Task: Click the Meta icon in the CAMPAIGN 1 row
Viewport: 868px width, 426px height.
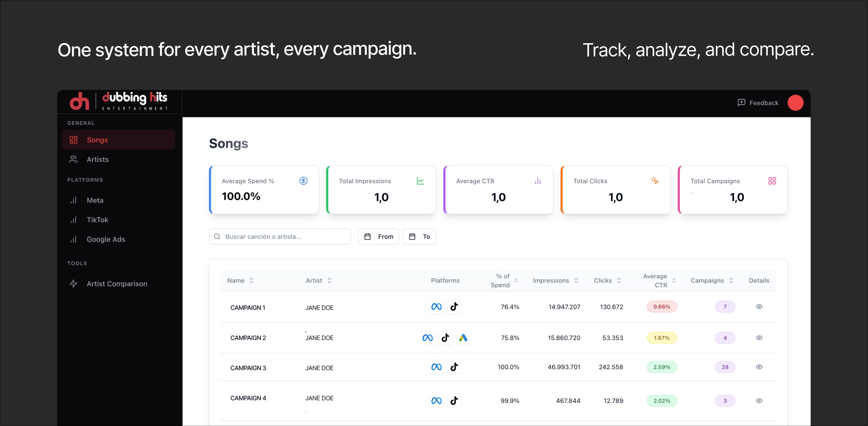Action: (436, 307)
